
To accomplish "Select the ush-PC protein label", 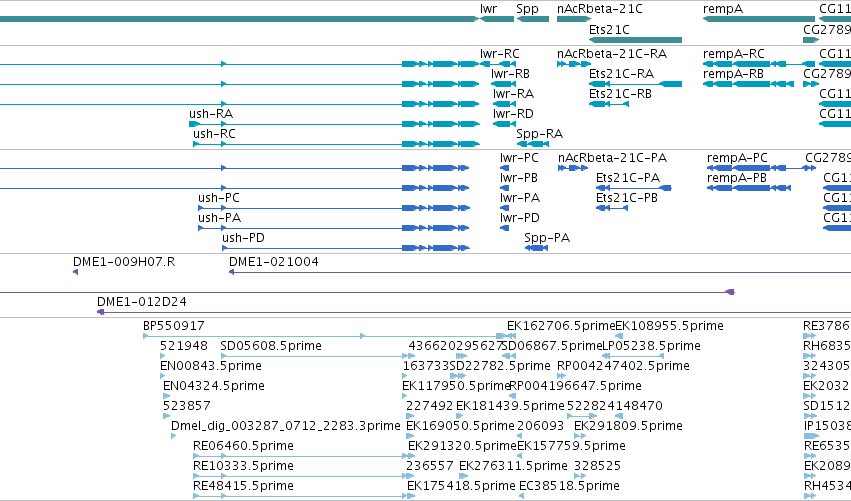I will [x=219, y=198].
